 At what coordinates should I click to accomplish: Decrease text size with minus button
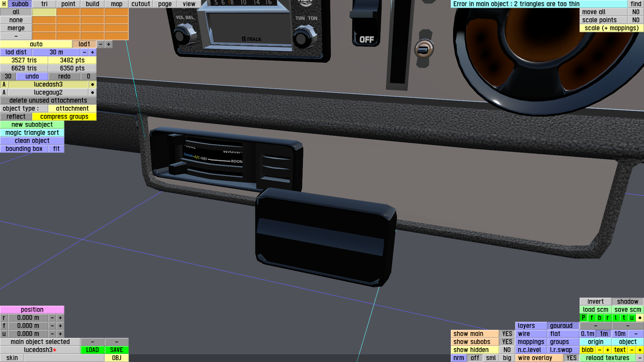pyautogui.click(x=632, y=350)
